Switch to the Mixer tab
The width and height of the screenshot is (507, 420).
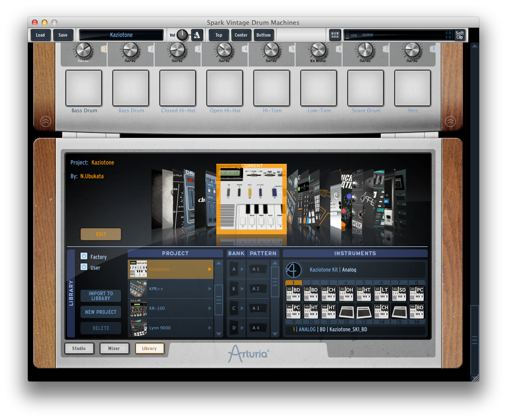[114, 348]
